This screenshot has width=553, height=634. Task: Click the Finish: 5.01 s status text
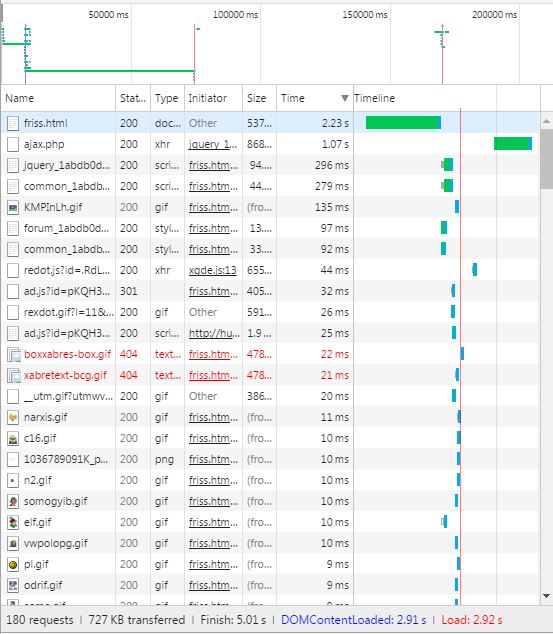[x=233, y=620]
